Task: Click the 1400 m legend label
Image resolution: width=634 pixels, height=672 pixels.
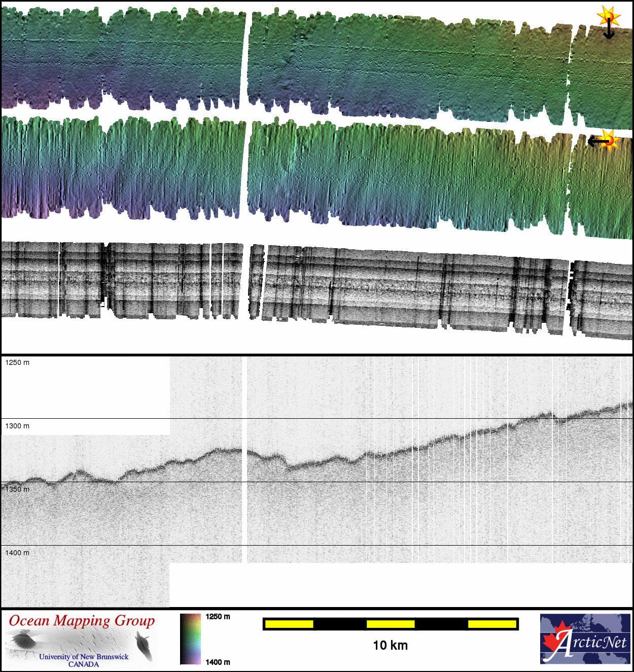Action: [218, 662]
